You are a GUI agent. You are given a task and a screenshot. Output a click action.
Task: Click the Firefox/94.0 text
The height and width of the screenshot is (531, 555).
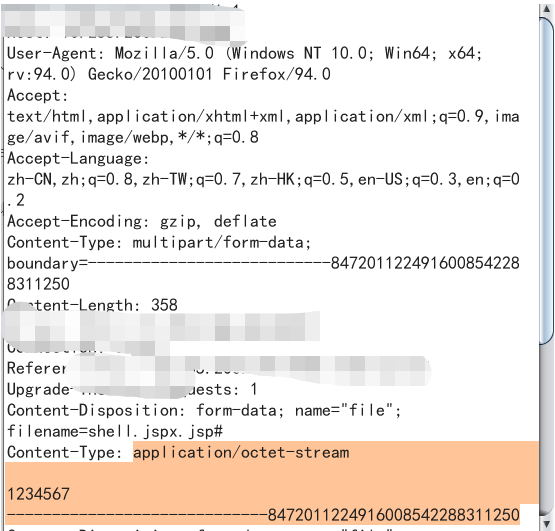(x=276, y=75)
